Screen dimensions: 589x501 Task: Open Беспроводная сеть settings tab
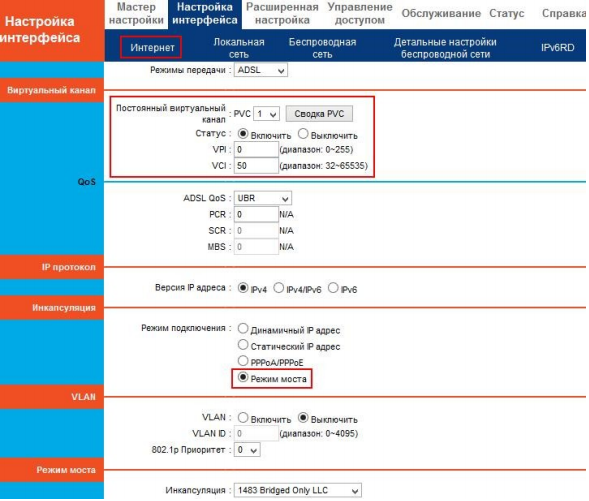coord(322,48)
